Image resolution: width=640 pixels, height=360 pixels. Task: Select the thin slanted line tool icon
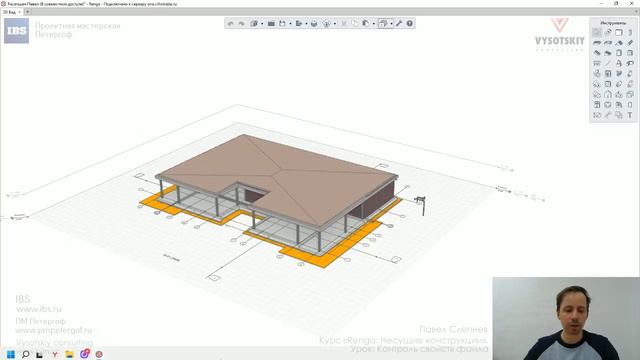point(608,63)
